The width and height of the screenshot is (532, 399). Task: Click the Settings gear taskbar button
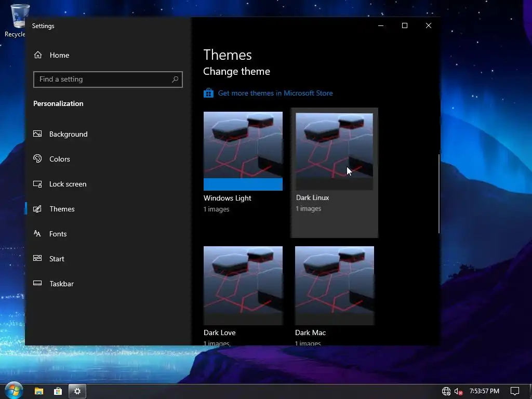pyautogui.click(x=77, y=391)
